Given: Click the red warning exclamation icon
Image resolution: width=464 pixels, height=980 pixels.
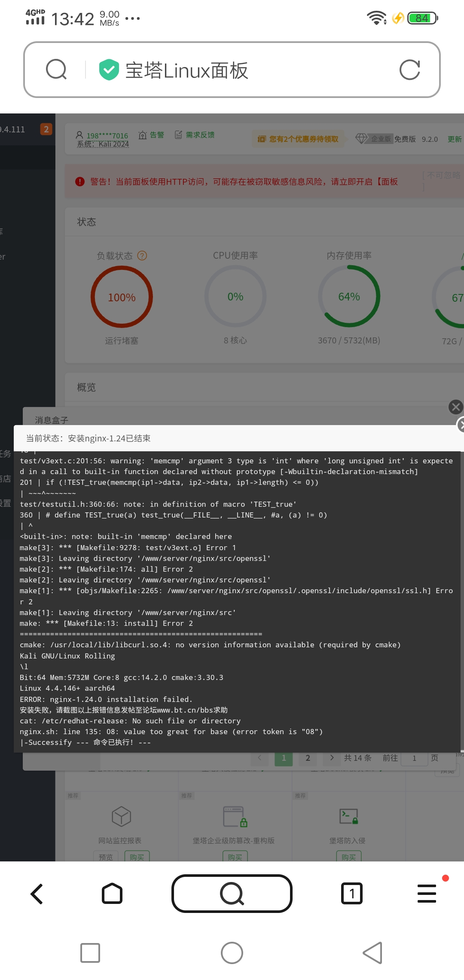Looking at the screenshot, I should tap(80, 182).
